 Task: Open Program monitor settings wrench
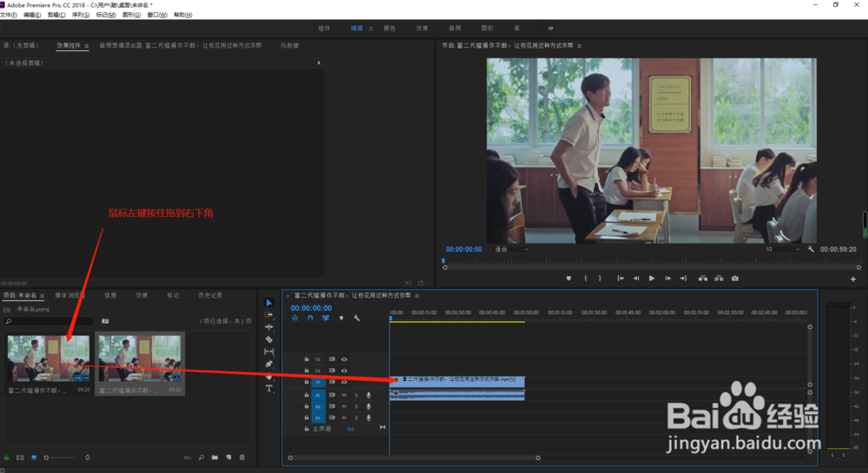[x=811, y=249]
